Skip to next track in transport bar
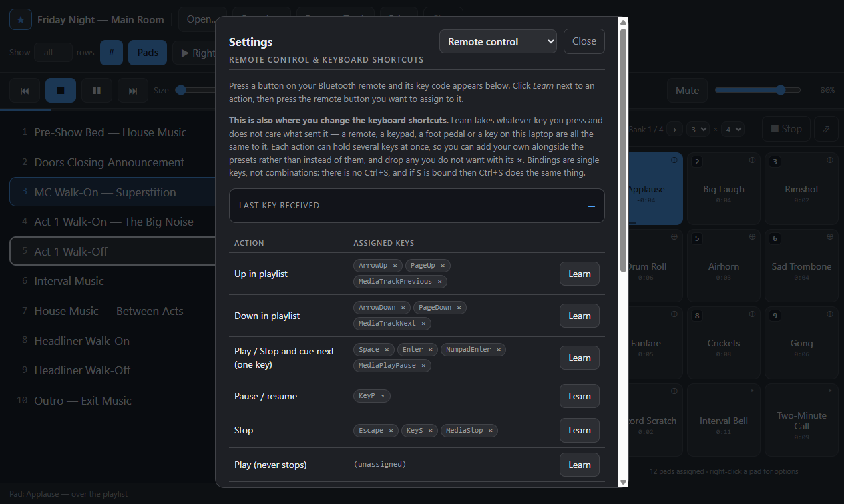This screenshot has width=844, height=504. pos(133,91)
